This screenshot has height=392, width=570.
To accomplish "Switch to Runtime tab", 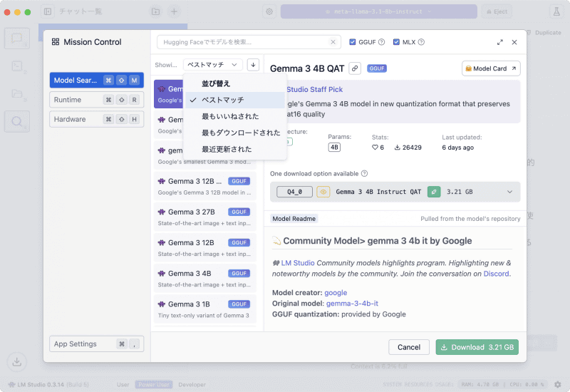I will click(96, 100).
